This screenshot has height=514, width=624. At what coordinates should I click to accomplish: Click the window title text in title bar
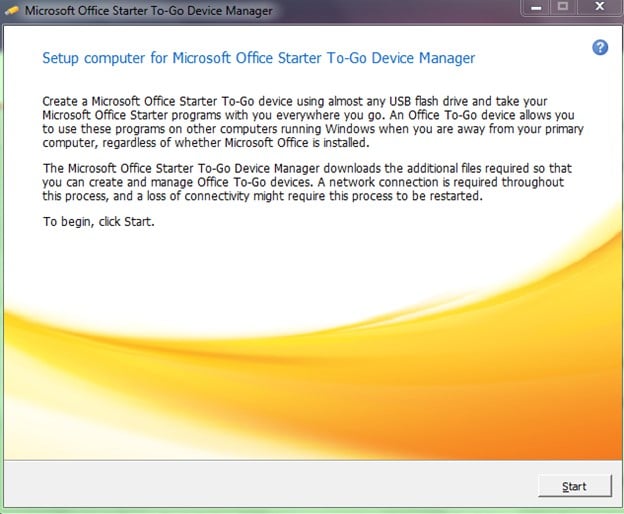point(140,10)
